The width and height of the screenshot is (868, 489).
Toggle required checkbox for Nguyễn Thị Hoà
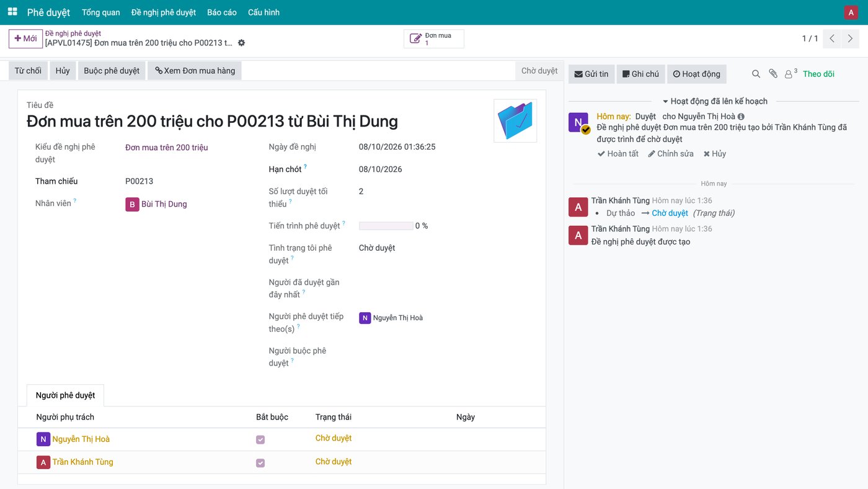(x=260, y=439)
